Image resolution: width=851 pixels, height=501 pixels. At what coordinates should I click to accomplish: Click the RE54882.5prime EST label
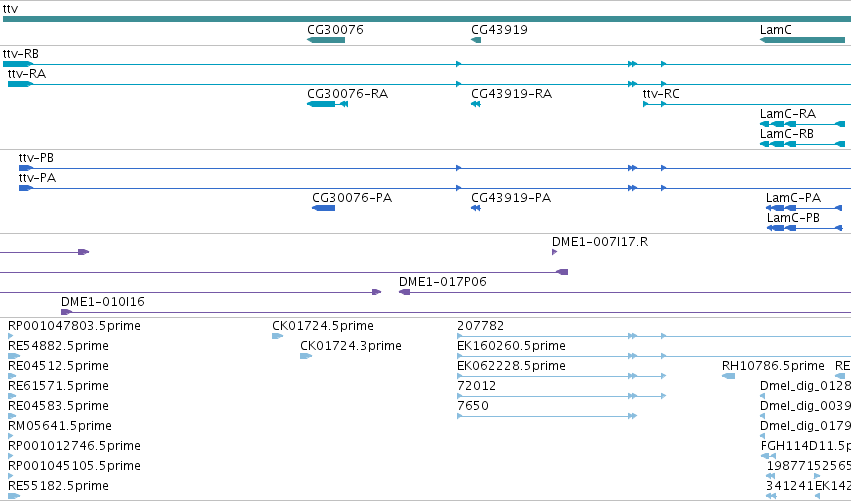pos(58,346)
